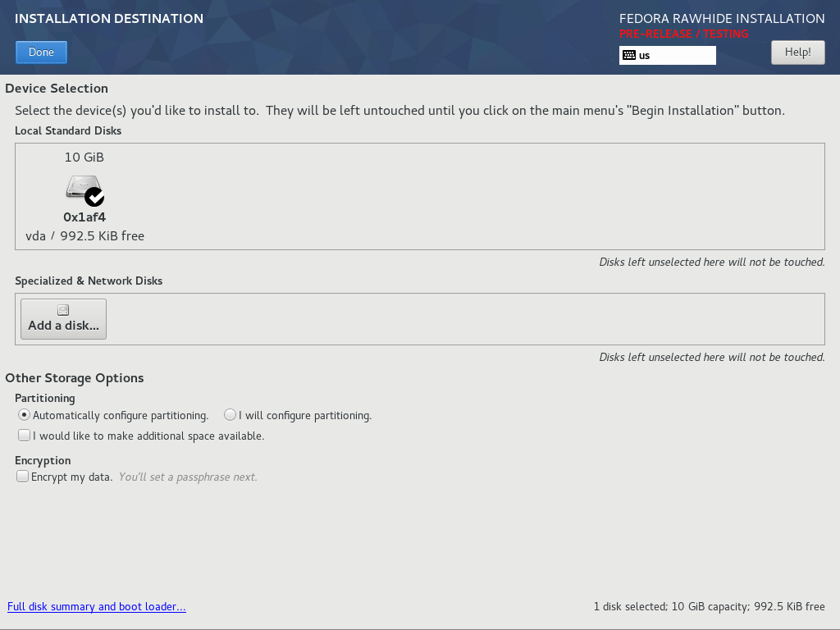Tick the Encrypt my data checkbox
Screen dimensions: 840x630
tap(22, 477)
